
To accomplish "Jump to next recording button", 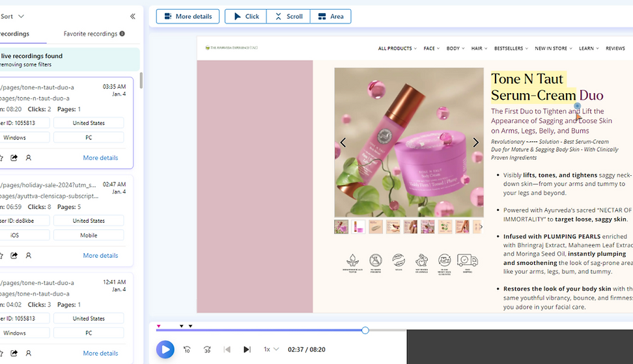I will [247, 350].
